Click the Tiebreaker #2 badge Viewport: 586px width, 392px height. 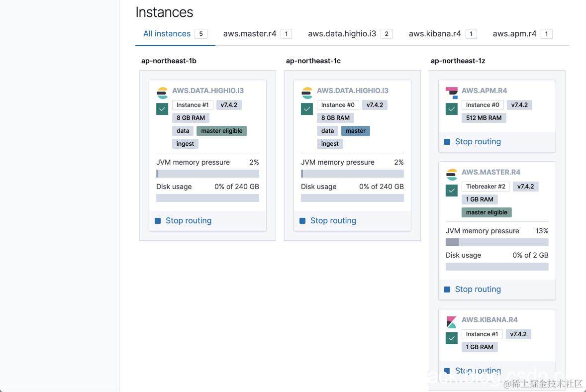[x=486, y=187]
